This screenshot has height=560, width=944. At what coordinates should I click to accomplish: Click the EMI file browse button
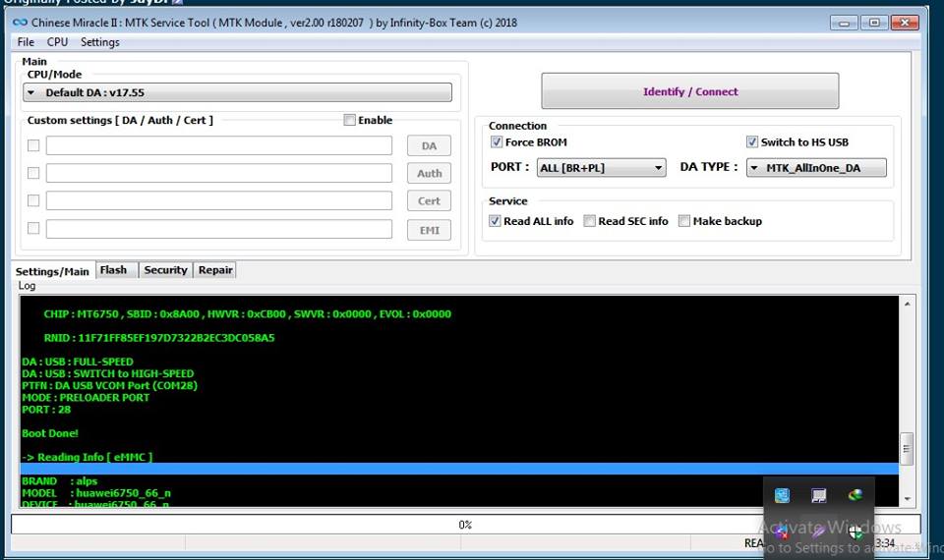[429, 230]
